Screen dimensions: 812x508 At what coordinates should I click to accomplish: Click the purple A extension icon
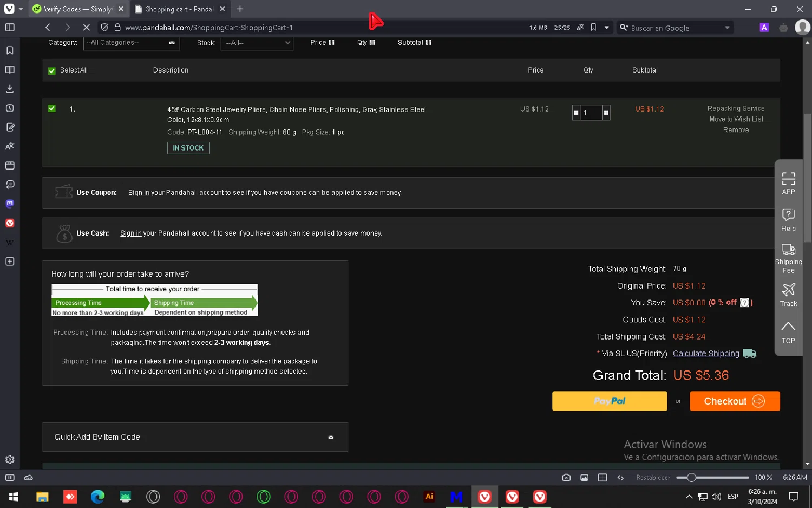pos(764,27)
